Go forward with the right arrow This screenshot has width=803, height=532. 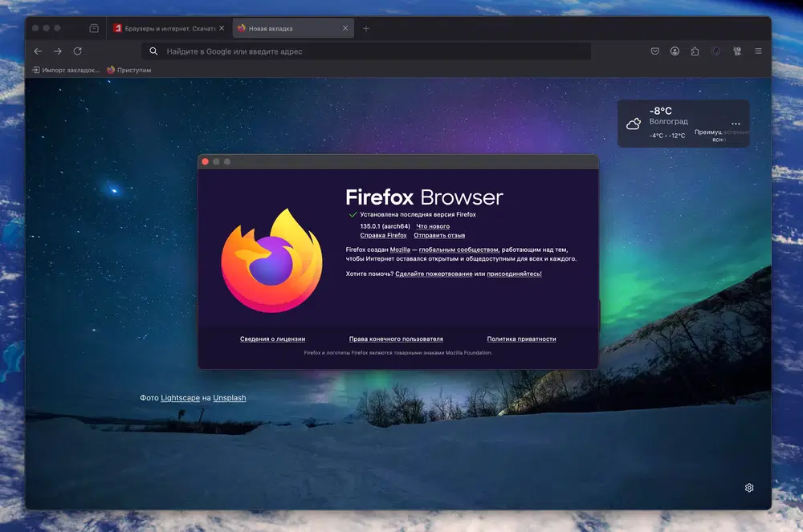click(x=58, y=51)
